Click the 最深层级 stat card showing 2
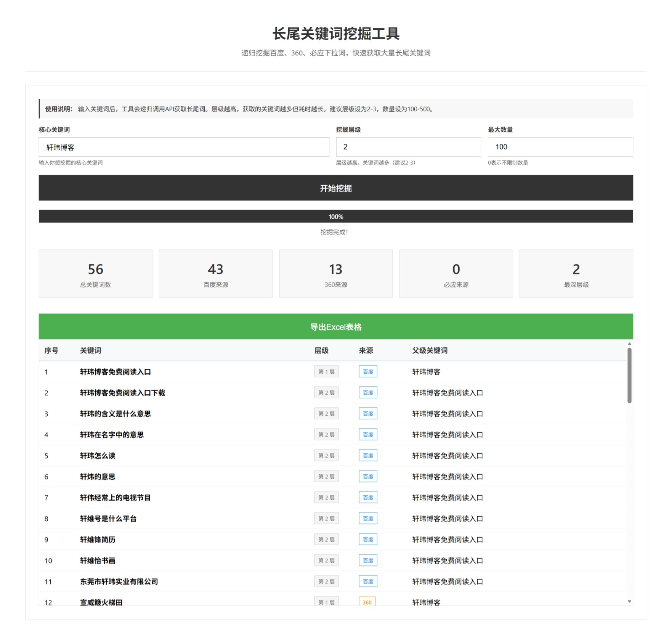The height and width of the screenshot is (628, 672). coord(576,274)
